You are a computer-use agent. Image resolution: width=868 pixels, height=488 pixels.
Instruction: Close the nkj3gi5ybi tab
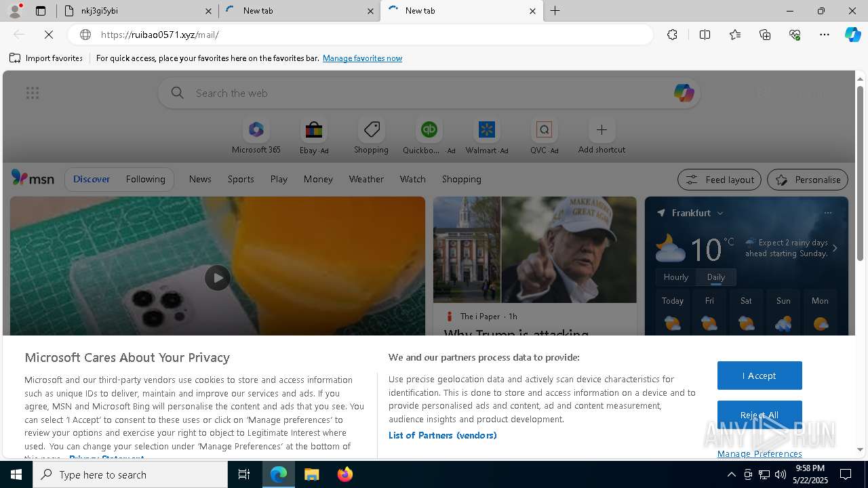tap(208, 11)
